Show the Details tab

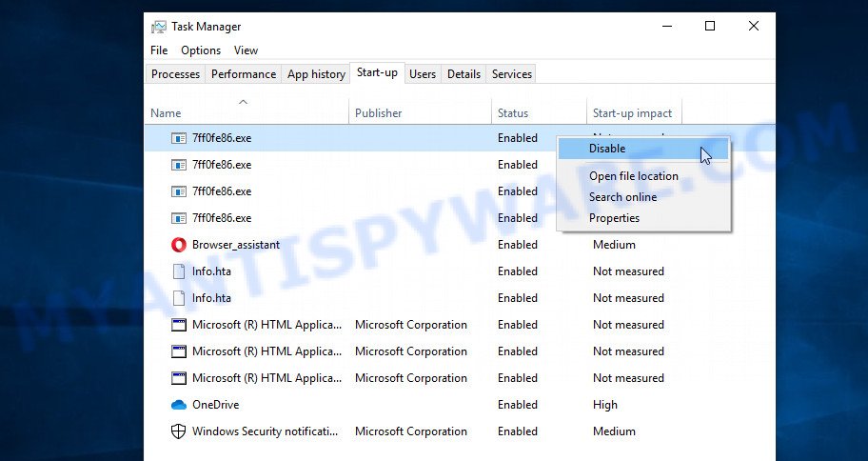click(464, 74)
